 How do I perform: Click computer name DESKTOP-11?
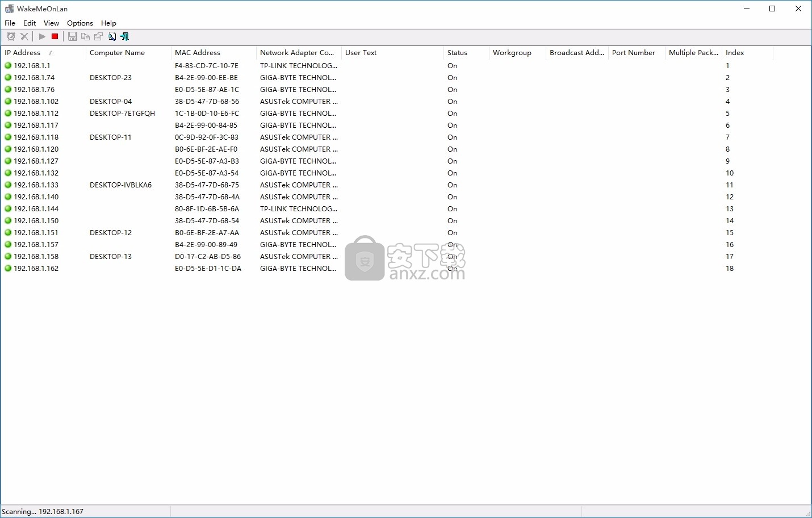111,137
